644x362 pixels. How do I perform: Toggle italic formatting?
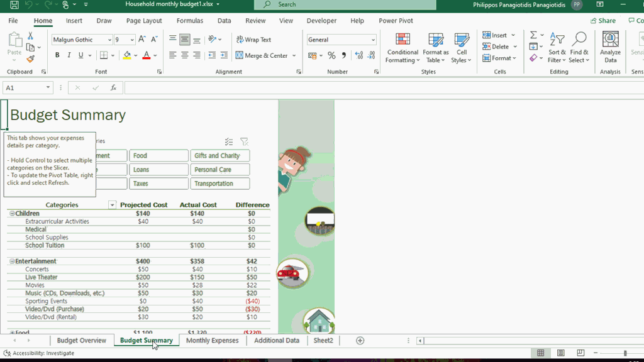pyautogui.click(x=68, y=55)
